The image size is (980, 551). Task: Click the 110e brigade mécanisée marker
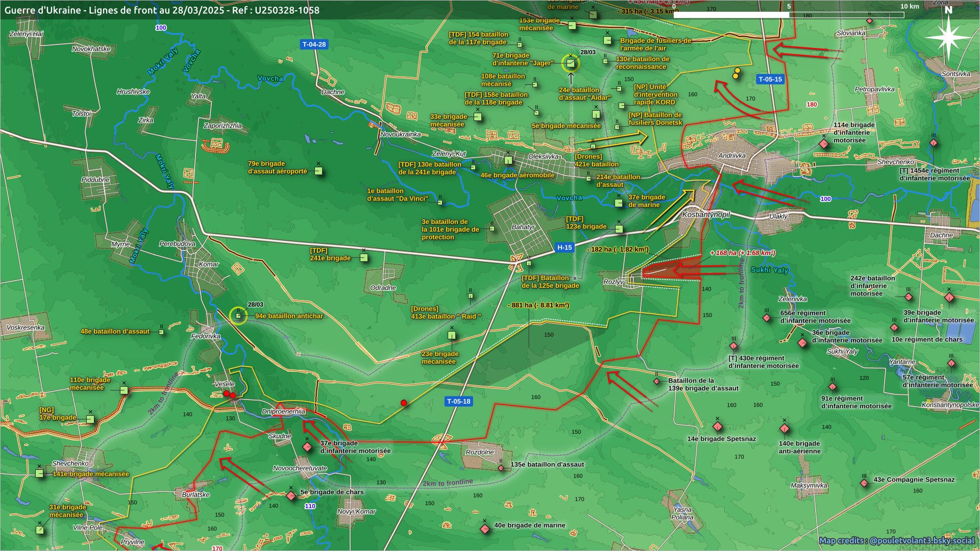click(124, 390)
